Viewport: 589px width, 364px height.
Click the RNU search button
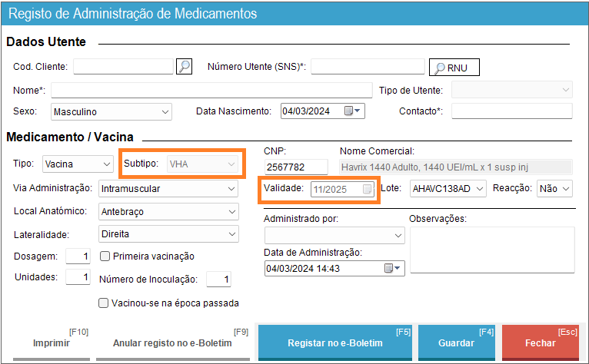454,68
